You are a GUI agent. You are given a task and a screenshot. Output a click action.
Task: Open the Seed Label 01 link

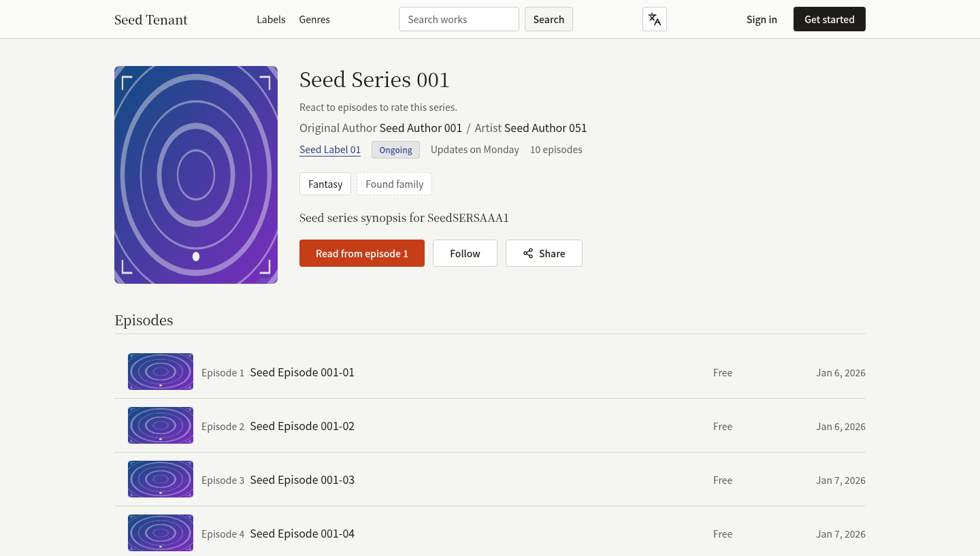coord(330,150)
